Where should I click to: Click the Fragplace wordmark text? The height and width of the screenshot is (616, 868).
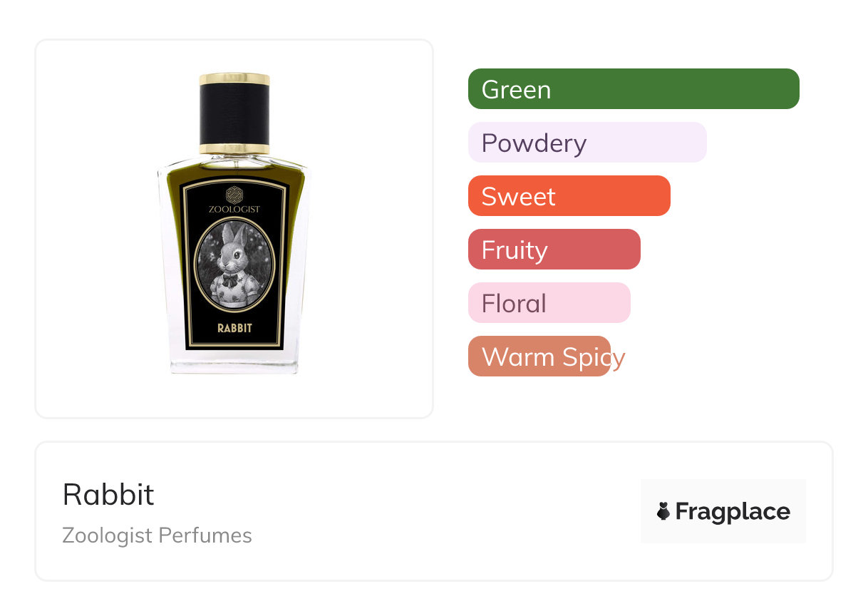pos(733,512)
